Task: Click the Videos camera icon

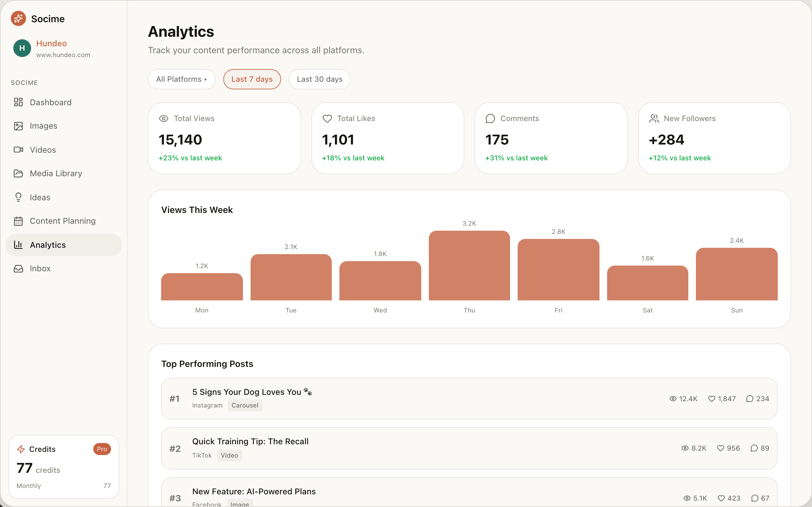Action: coord(18,150)
